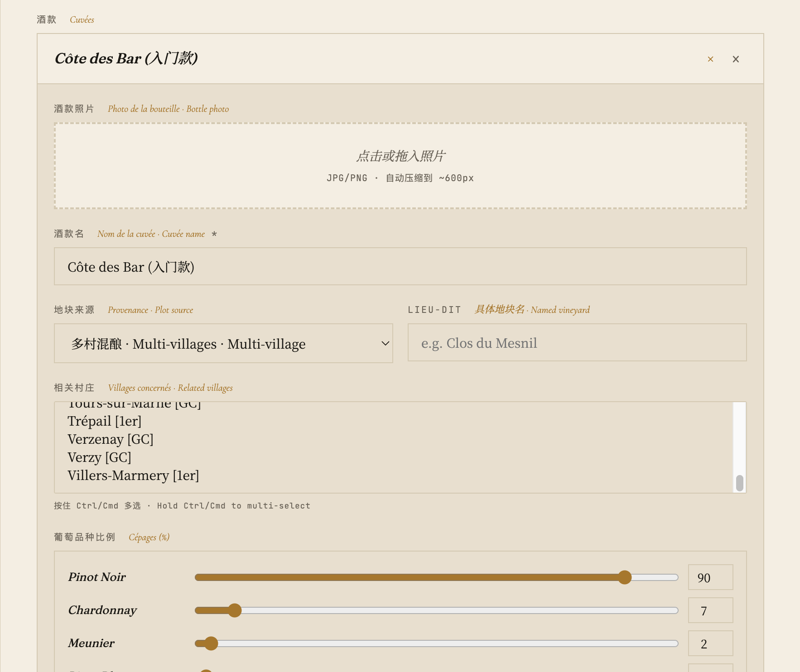Click the bottle photo upload drop zone

400,166
